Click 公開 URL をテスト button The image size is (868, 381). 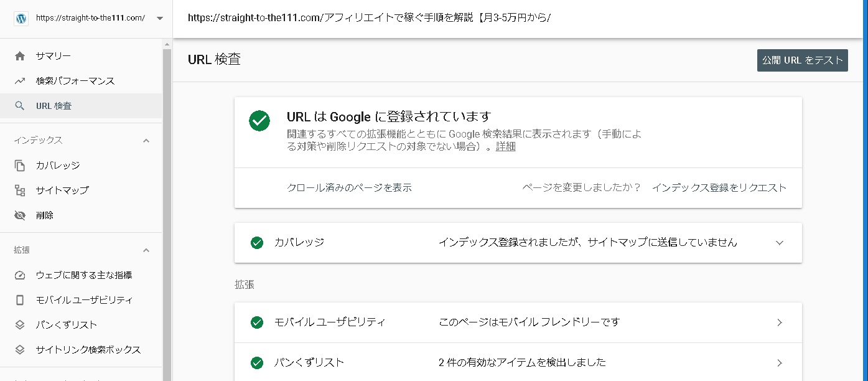click(803, 60)
